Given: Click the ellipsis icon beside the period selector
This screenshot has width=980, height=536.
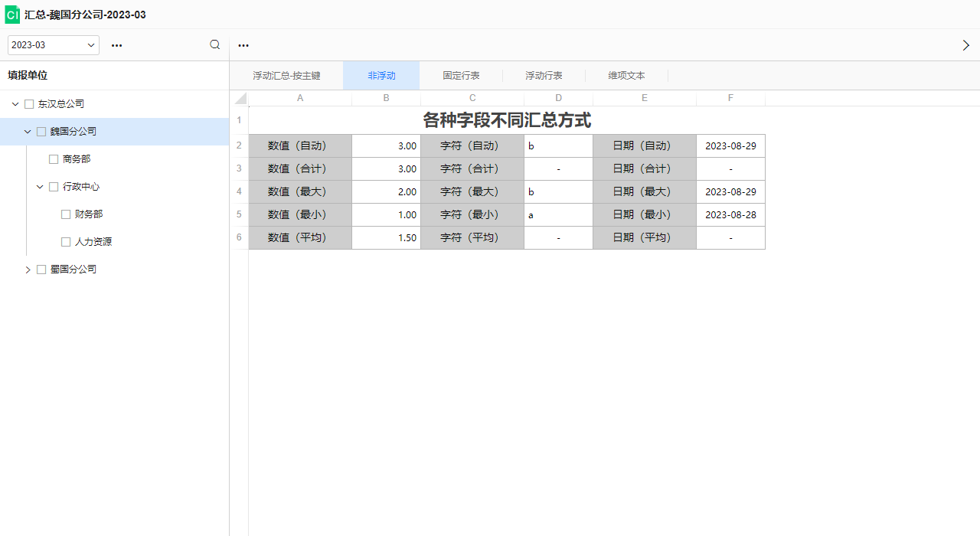Looking at the screenshot, I should click(116, 46).
